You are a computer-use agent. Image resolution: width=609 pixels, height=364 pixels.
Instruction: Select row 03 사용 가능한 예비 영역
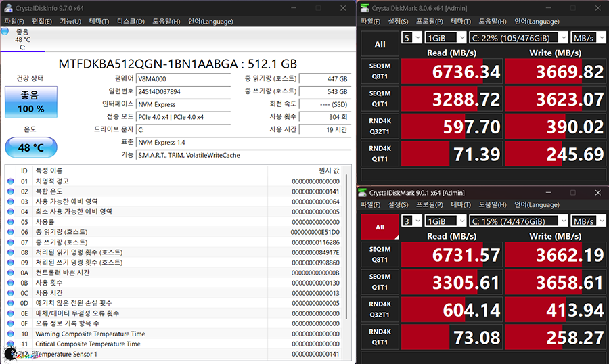coord(174,201)
